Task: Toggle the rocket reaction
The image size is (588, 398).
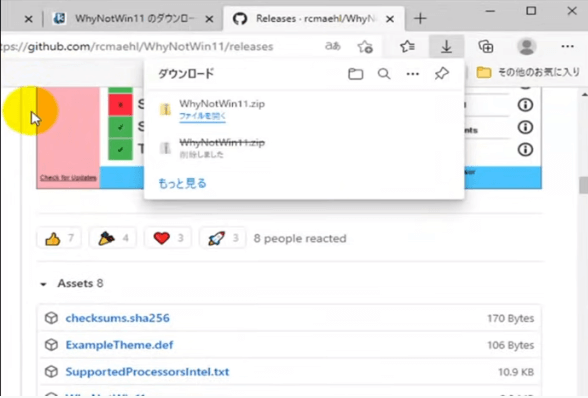Action: pos(223,238)
